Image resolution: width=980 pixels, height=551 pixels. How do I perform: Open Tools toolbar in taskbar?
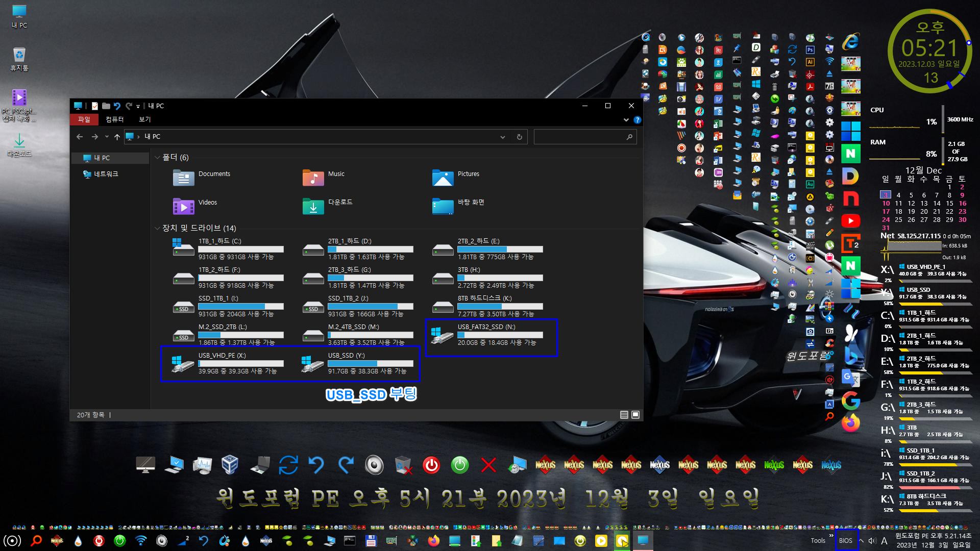[818, 541]
